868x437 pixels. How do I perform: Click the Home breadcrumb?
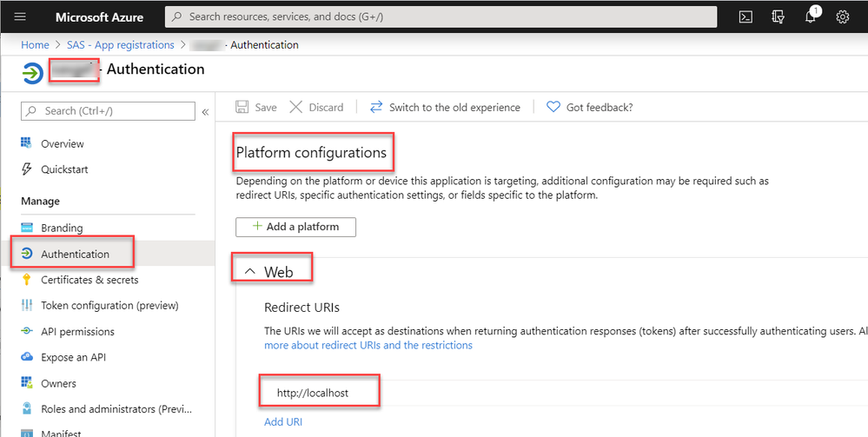pos(35,44)
